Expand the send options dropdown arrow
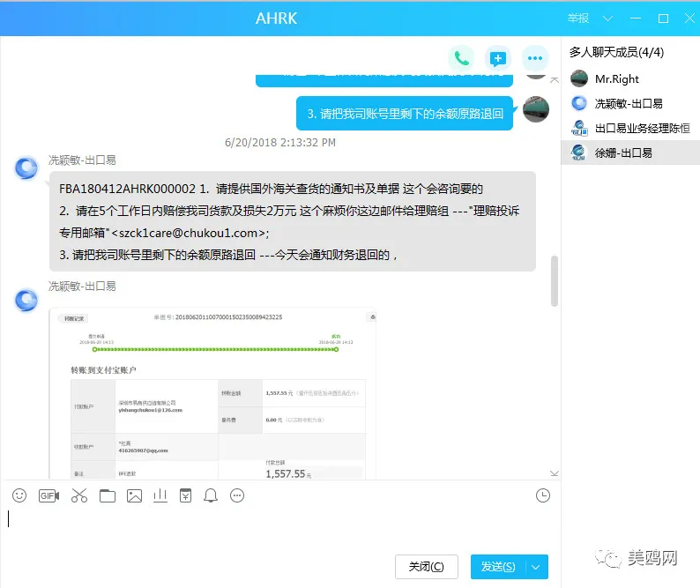Screen dimensions: 700x588 click(536, 567)
